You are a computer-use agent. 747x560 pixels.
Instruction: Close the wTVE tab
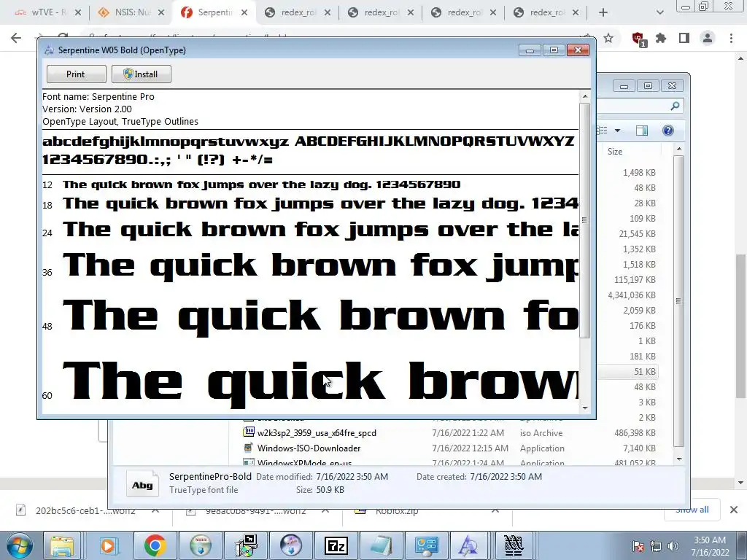tap(78, 13)
